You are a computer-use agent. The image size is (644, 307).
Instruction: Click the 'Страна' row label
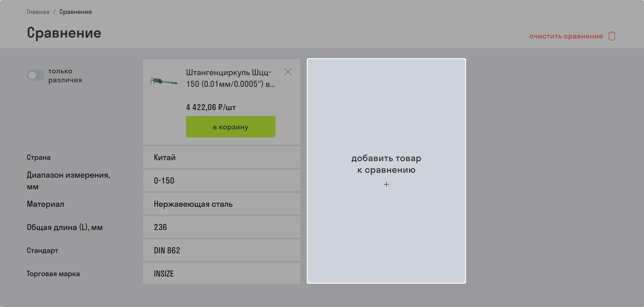pos(39,157)
